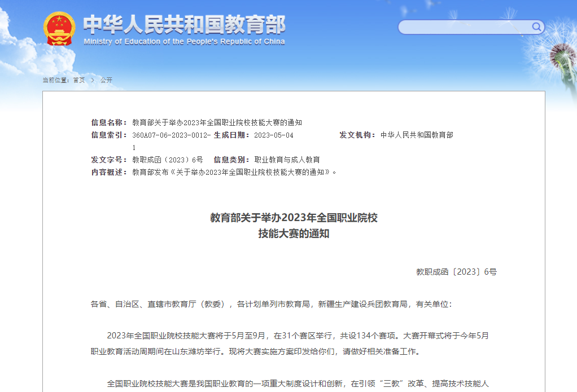This screenshot has height=392, width=577.
Task: Click the 中华人民共和国教育部 site title
Action: [x=184, y=24]
